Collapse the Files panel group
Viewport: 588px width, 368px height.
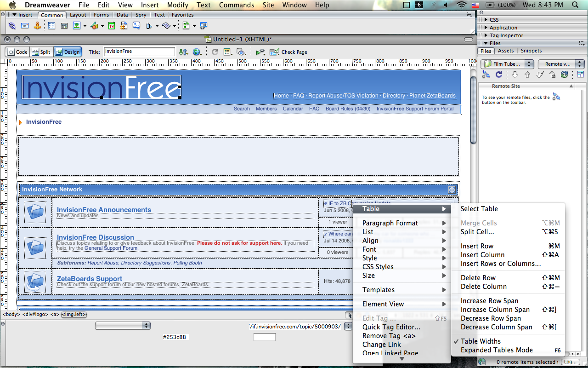point(486,43)
